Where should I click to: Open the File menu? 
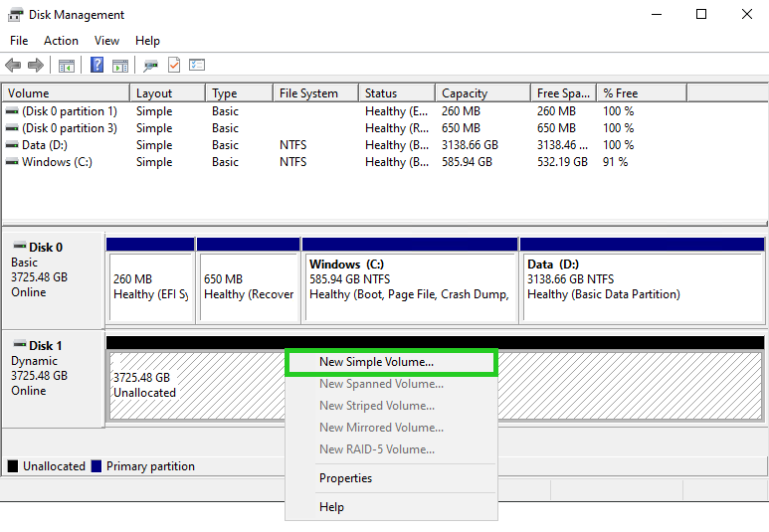point(19,41)
